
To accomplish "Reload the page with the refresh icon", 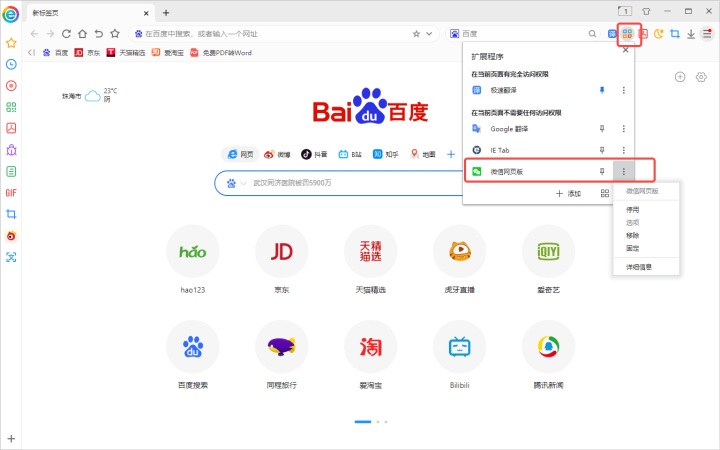I will pos(66,34).
